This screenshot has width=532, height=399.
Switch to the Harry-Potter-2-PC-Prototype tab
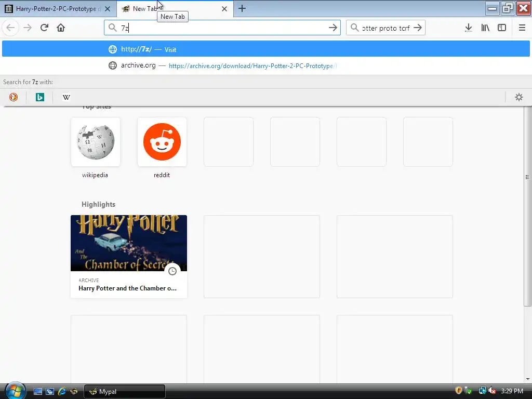[x=58, y=9]
